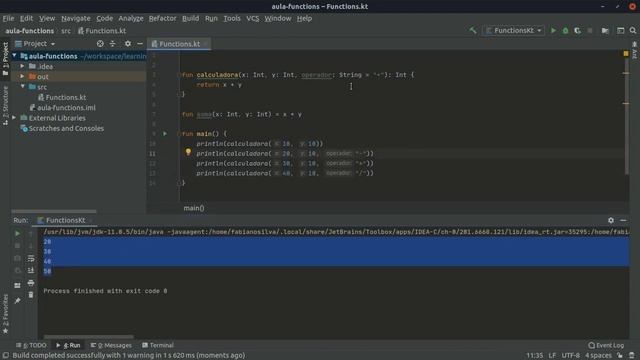Screen dimensions: 640x360
Task: Click the src breadcrumb in navigation bar
Action: pyautogui.click(x=66, y=31)
